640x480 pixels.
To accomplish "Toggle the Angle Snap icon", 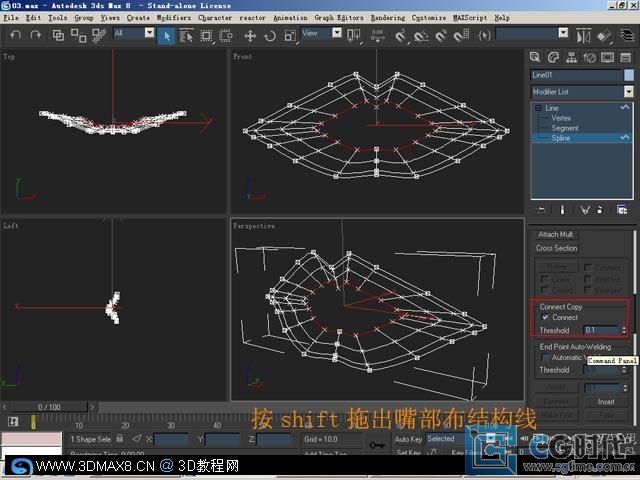I will 421,36.
